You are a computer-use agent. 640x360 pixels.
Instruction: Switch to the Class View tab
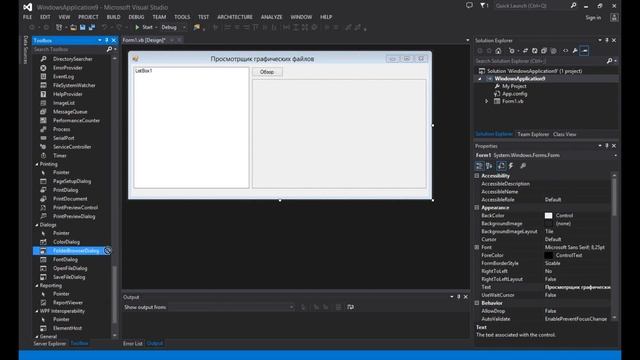pos(564,134)
